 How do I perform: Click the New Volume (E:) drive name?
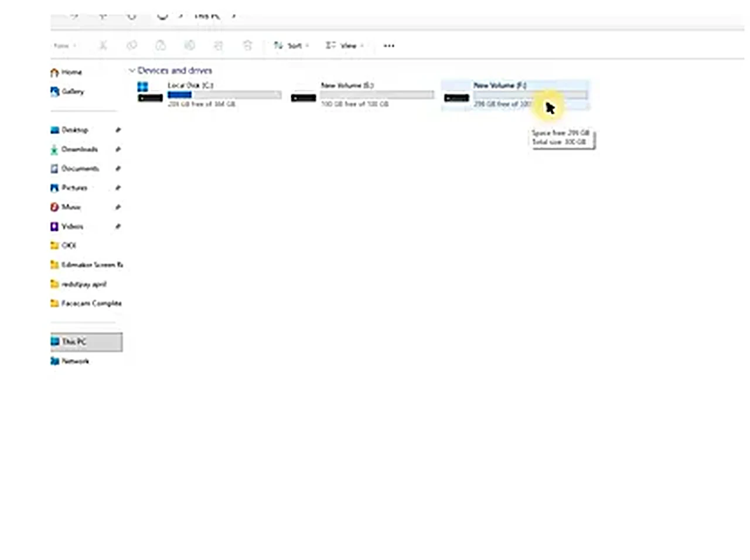click(x=347, y=86)
